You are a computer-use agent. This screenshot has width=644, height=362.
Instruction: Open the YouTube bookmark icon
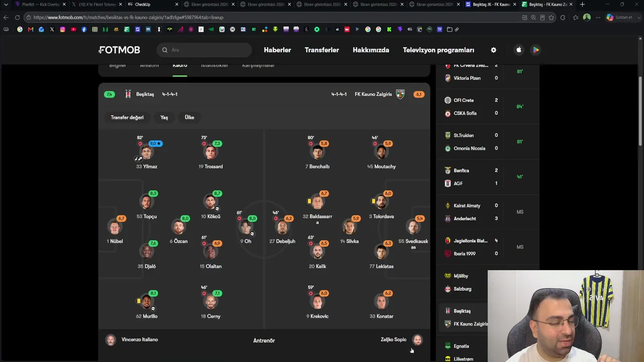coord(73,29)
